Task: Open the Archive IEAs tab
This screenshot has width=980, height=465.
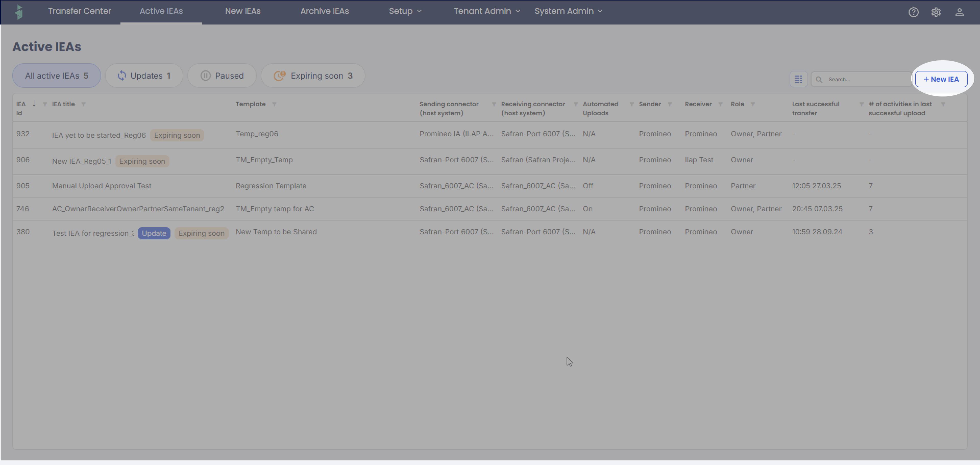Action: [324, 11]
